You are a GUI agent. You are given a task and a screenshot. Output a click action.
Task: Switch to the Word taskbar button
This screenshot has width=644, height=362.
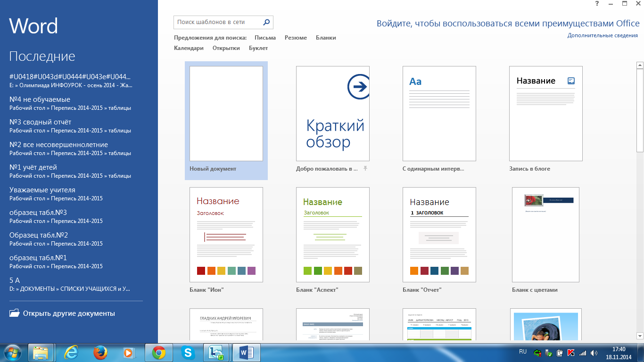(247, 353)
